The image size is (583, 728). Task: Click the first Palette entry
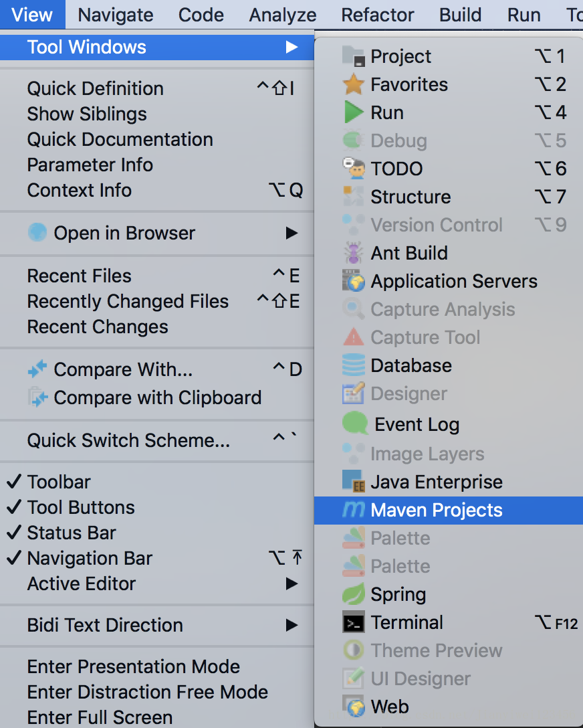click(449, 538)
